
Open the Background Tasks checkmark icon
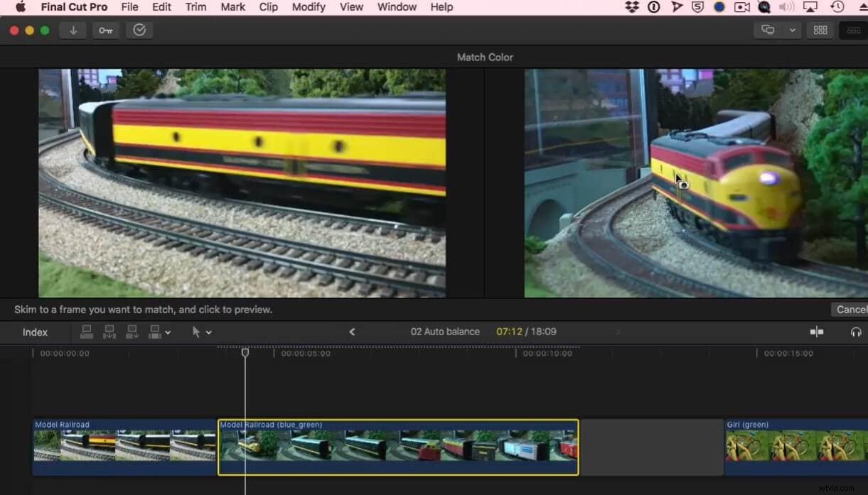pos(139,30)
